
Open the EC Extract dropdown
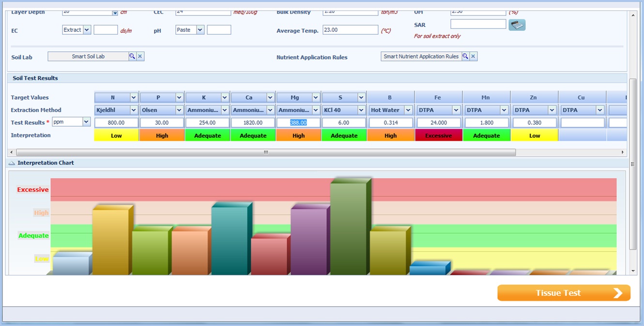[x=87, y=30]
